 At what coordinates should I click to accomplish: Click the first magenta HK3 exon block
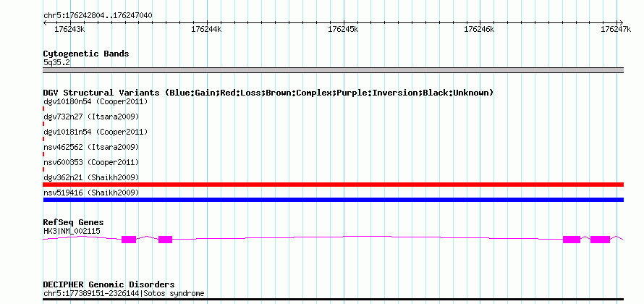[x=129, y=240]
